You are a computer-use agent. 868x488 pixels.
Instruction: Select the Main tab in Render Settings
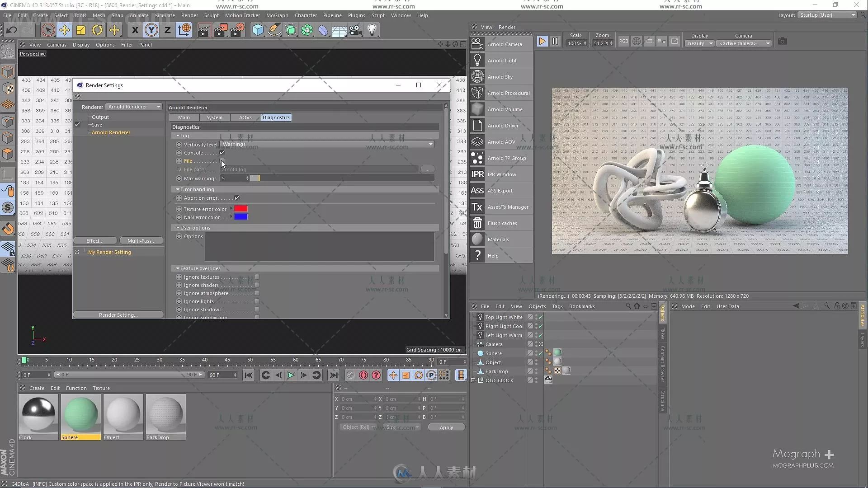click(184, 117)
